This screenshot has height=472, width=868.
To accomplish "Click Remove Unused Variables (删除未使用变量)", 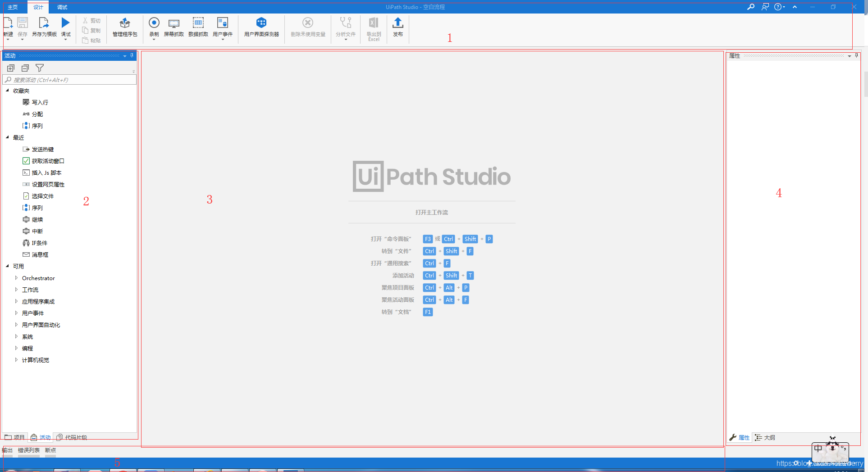I will (x=308, y=27).
